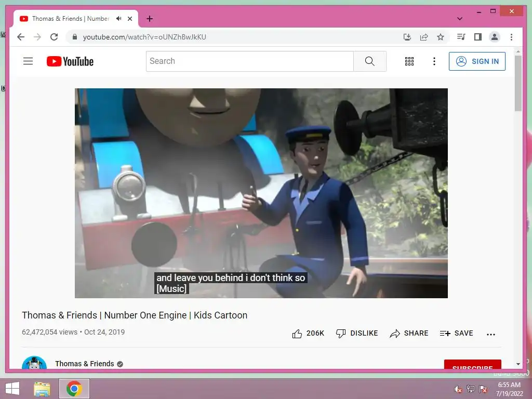Click the red SUBSCRIBE button

point(473,364)
